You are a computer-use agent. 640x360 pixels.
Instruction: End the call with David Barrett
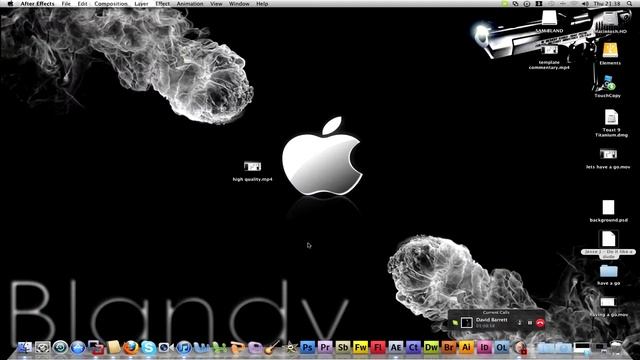tap(540, 323)
